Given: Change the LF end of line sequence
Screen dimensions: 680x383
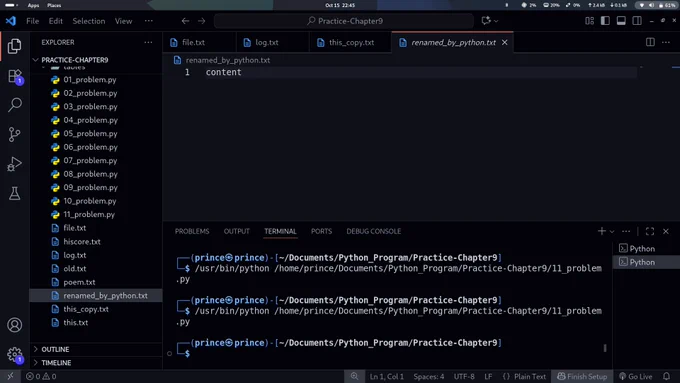Looking at the screenshot, I should (x=488, y=376).
